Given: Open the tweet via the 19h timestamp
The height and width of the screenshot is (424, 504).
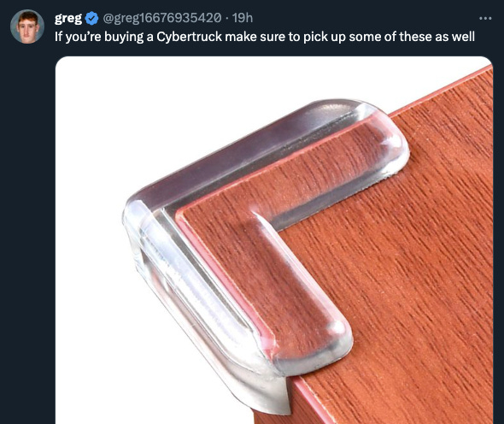Looking at the screenshot, I should [243, 18].
